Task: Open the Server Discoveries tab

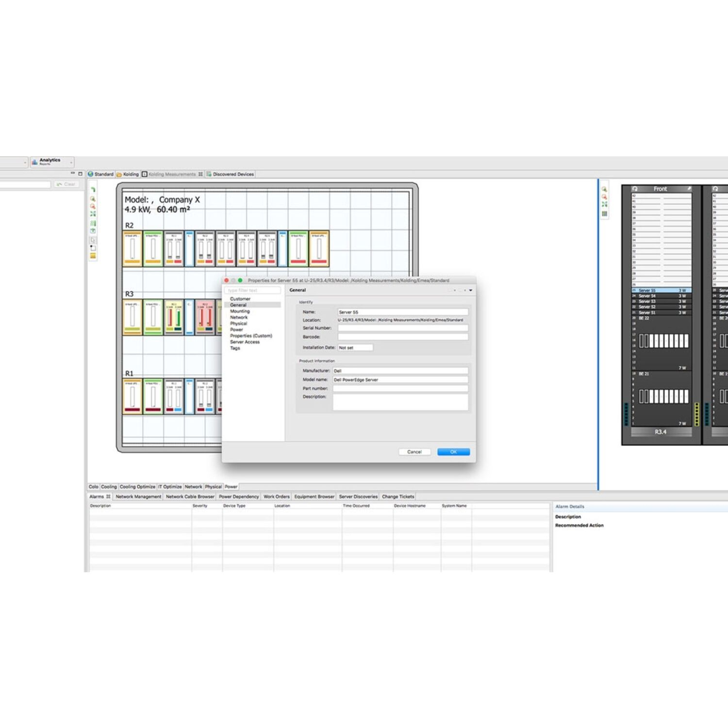Action: tap(358, 496)
